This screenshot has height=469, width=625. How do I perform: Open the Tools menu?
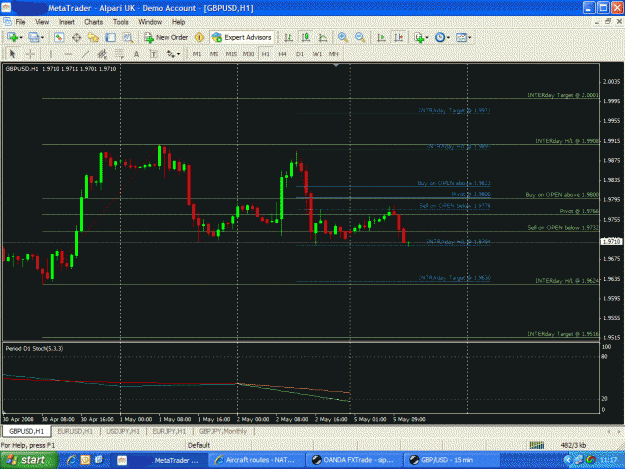pyautogui.click(x=120, y=22)
